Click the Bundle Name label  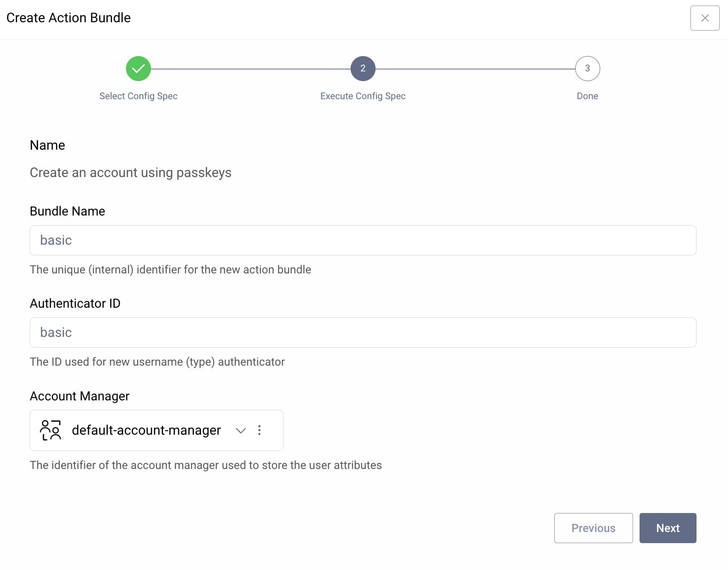[x=68, y=211]
